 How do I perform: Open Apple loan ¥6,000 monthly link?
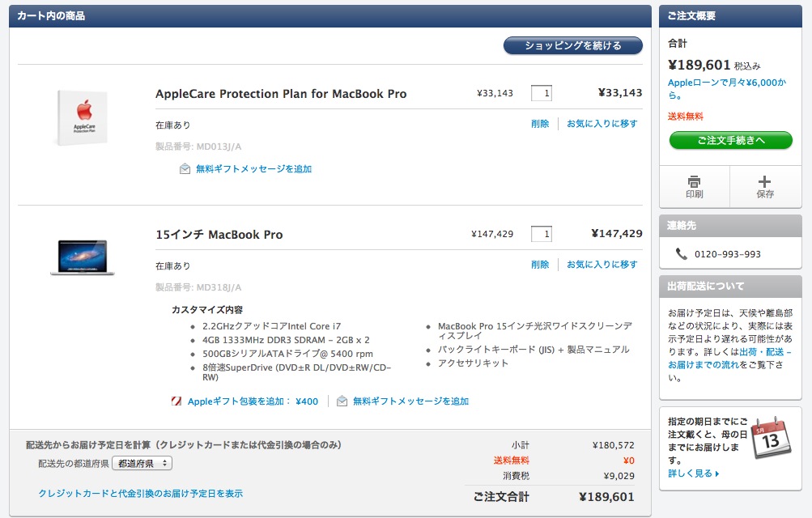point(726,88)
